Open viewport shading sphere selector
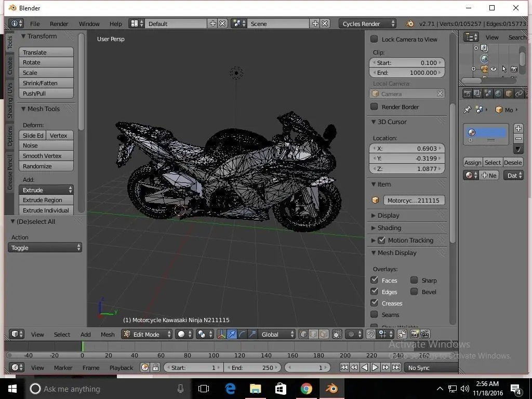Viewport: 532px width, 399px height. (x=184, y=334)
